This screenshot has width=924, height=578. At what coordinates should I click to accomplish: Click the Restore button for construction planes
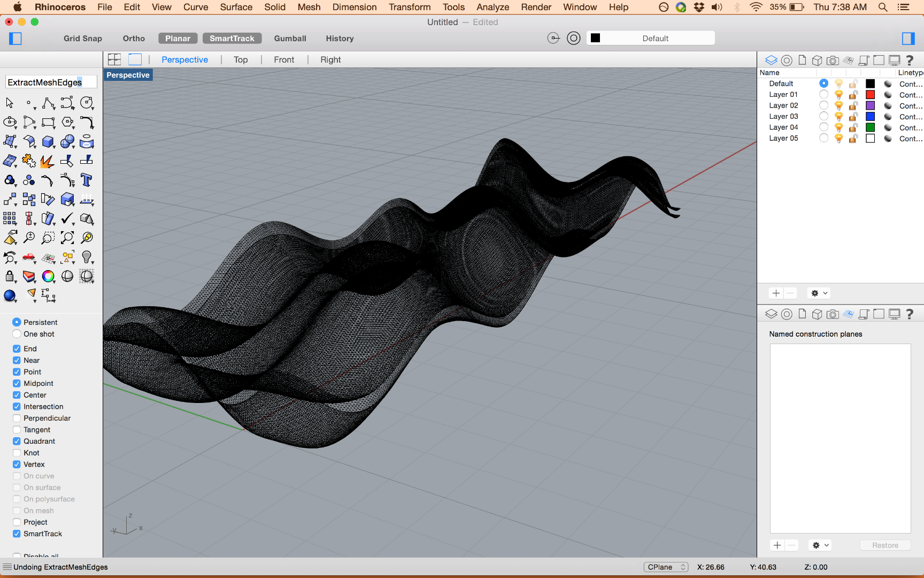pos(885,545)
